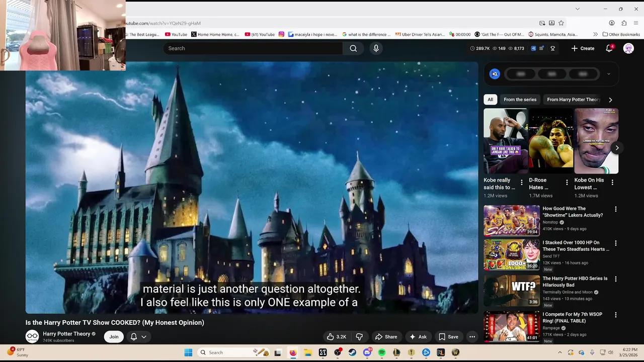Screen dimensions: 644x362
Task: Open the Windows Start menu
Action: coord(188,352)
